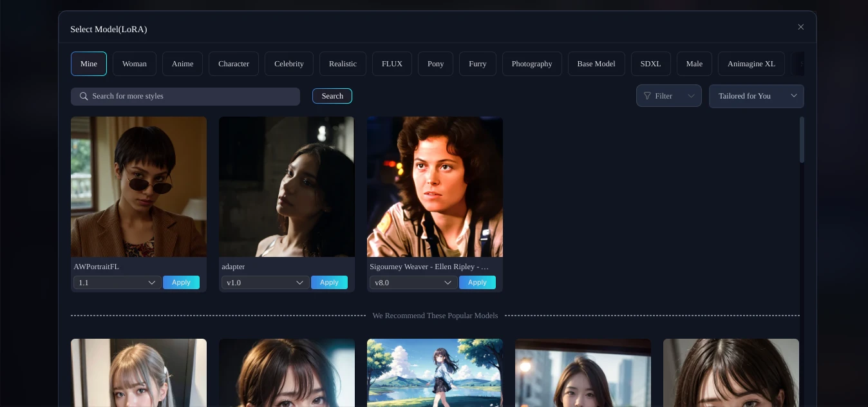Expand adapter version v1.0 dropdown
Screen dimensions: 868x407
tap(265, 283)
